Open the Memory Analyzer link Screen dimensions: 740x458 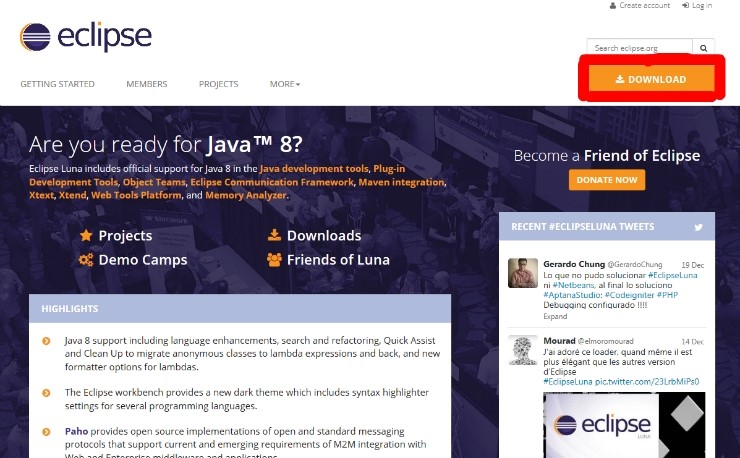[245, 195]
